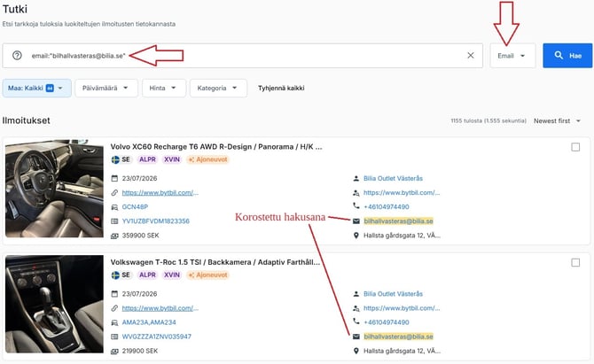Click license plates AMA23A,AMA234
Image resolution: width=594 pixels, height=364 pixels.
149,322
